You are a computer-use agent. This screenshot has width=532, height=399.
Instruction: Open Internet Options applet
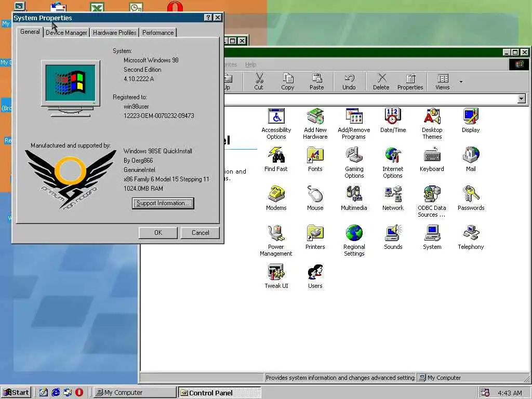tap(393, 163)
